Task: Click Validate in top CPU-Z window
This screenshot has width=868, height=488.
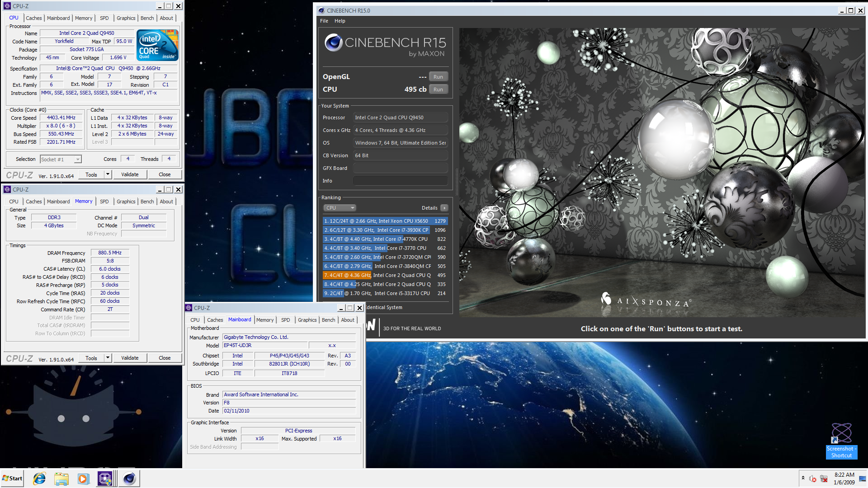Action: (x=130, y=174)
